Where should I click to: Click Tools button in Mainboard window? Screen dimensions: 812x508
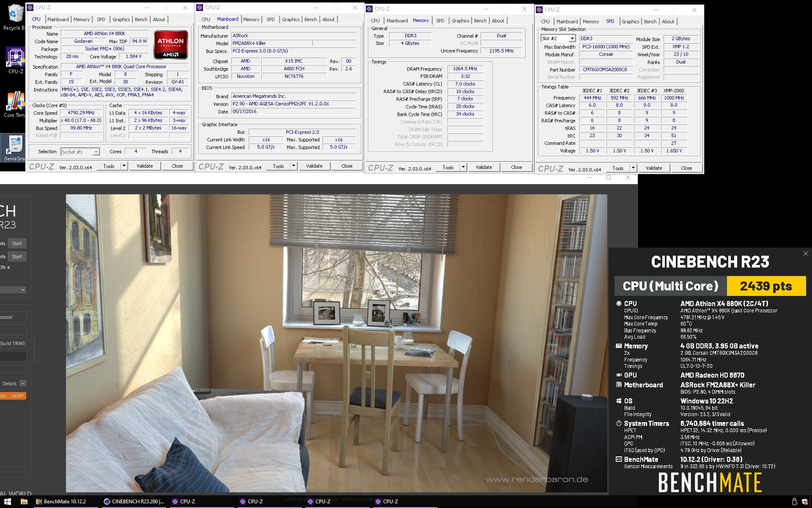(278, 166)
